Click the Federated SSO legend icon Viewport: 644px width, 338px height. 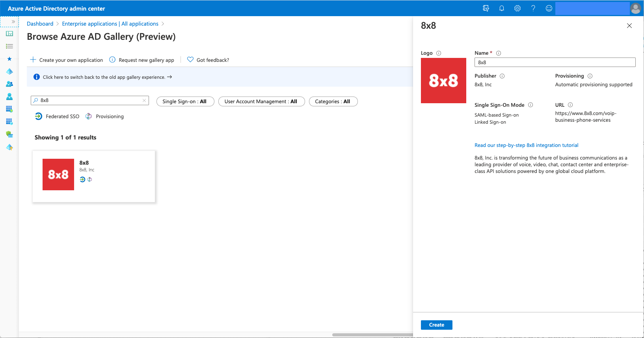(x=38, y=116)
